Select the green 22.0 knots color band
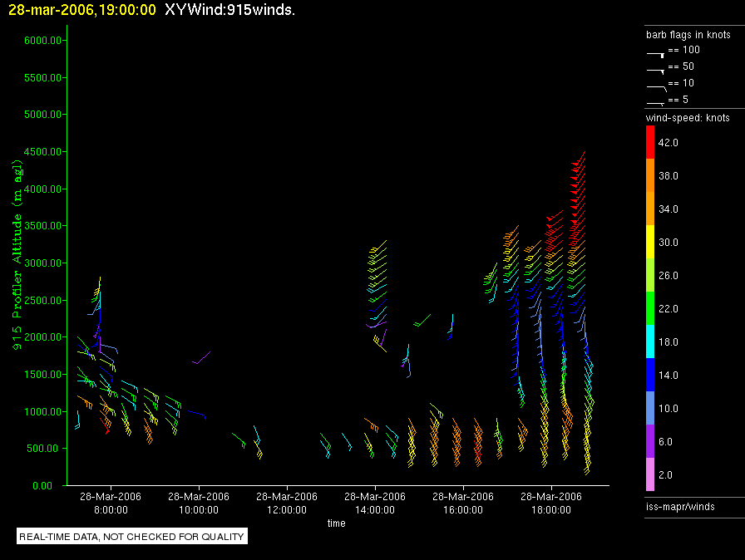 coord(650,308)
